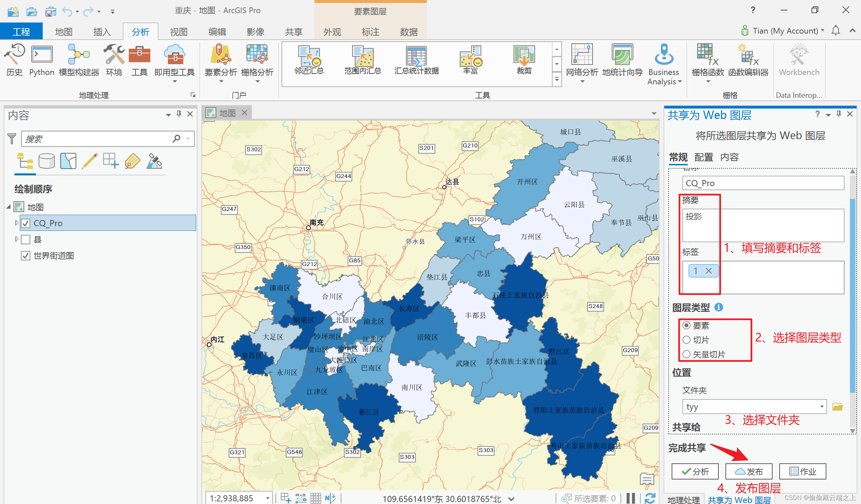Click the 发布 (Publish) button
Screen dimensions: 861x504
coord(749,471)
